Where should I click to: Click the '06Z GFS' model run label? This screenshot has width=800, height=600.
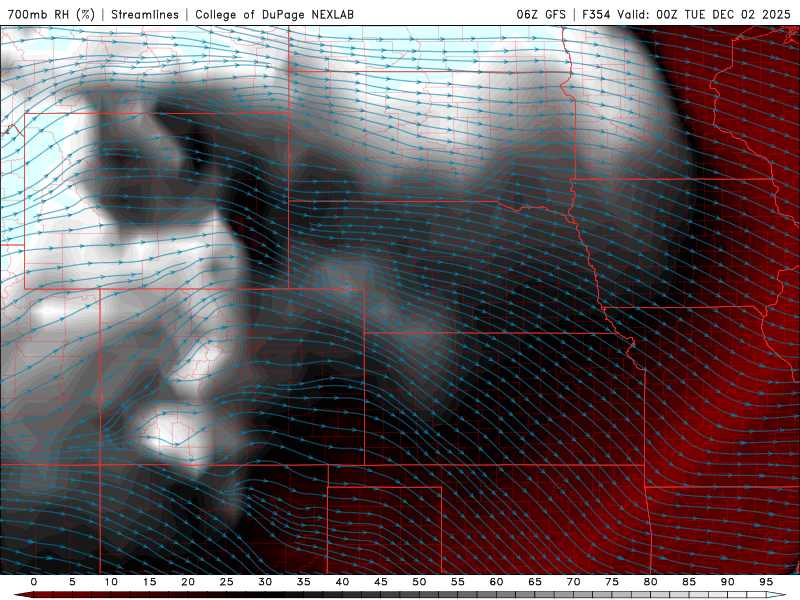click(541, 14)
